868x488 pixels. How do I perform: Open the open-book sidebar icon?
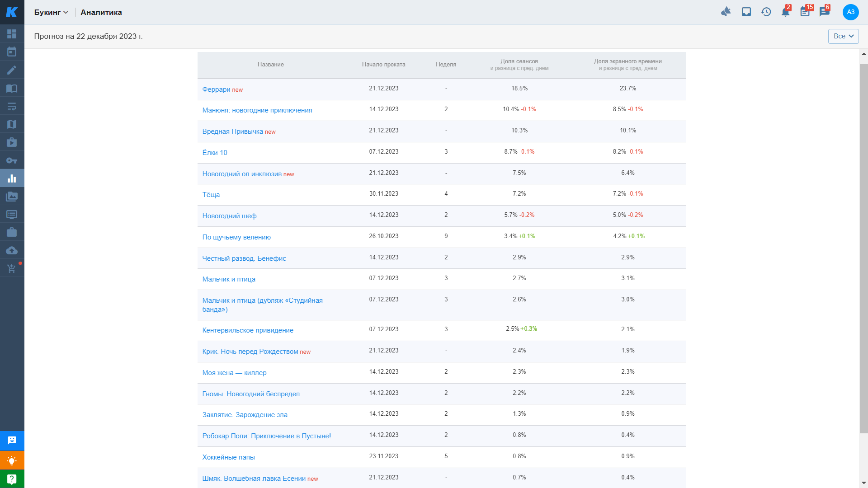tap(12, 88)
